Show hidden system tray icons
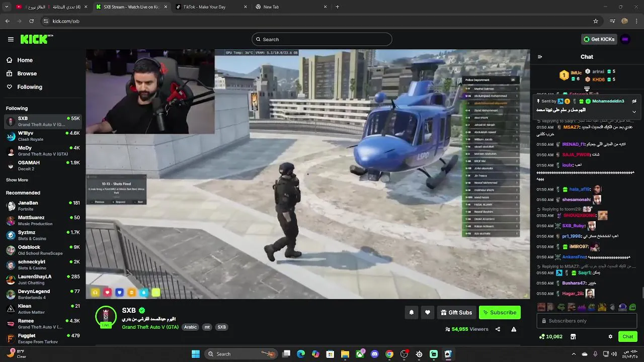Viewport: 644px width, 362px height. point(574,354)
